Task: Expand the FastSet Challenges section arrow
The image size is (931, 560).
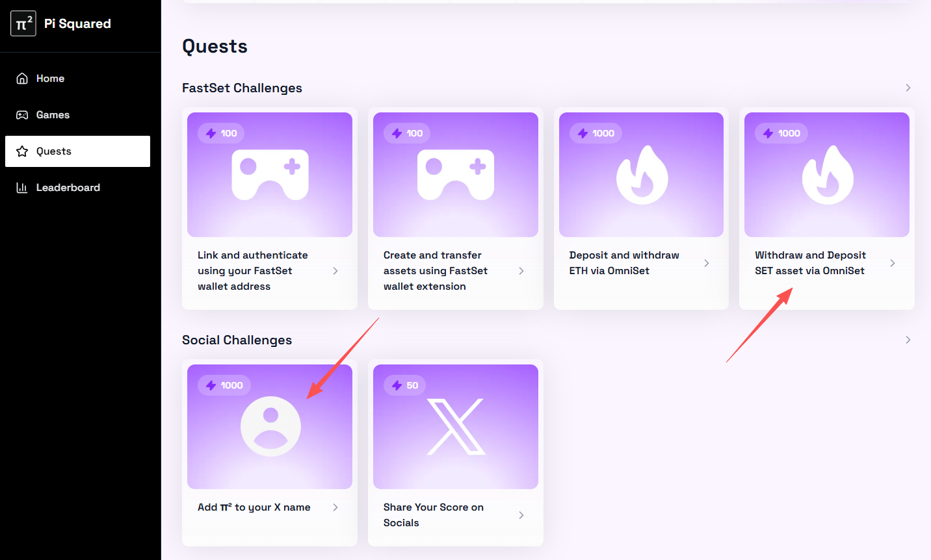Action: (x=908, y=87)
